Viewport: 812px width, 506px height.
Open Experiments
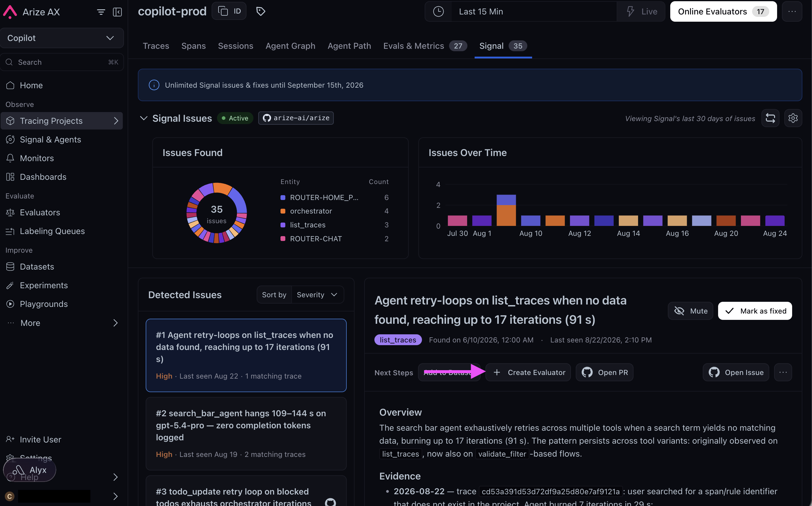44,286
